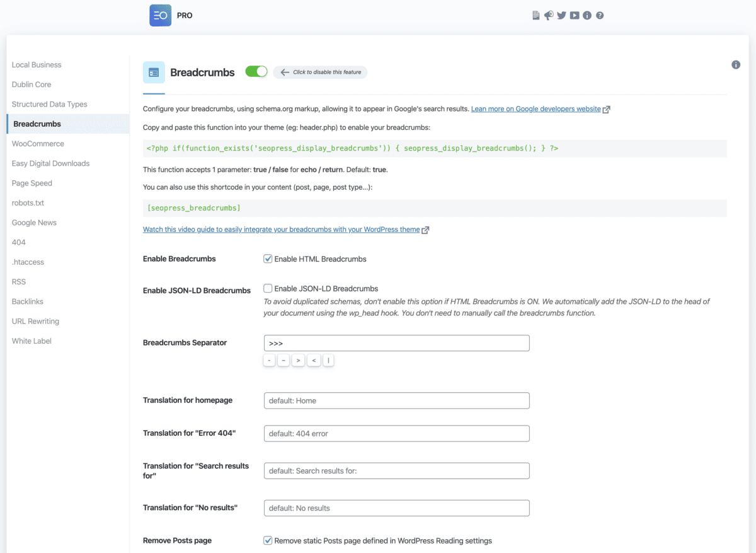Open the Twitter bird icon

tap(561, 16)
